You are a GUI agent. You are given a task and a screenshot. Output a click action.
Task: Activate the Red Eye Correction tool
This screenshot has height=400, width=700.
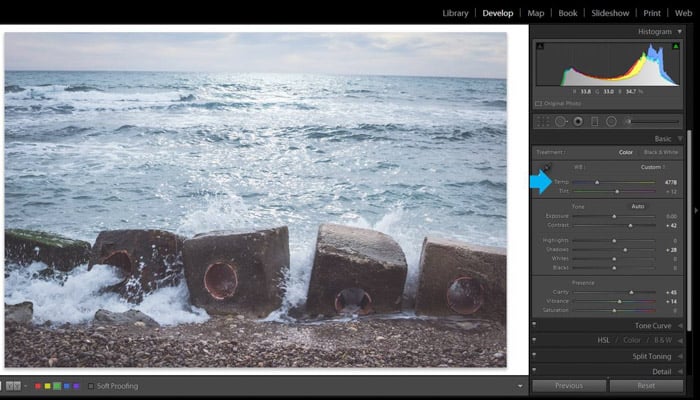tap(578, 121)
